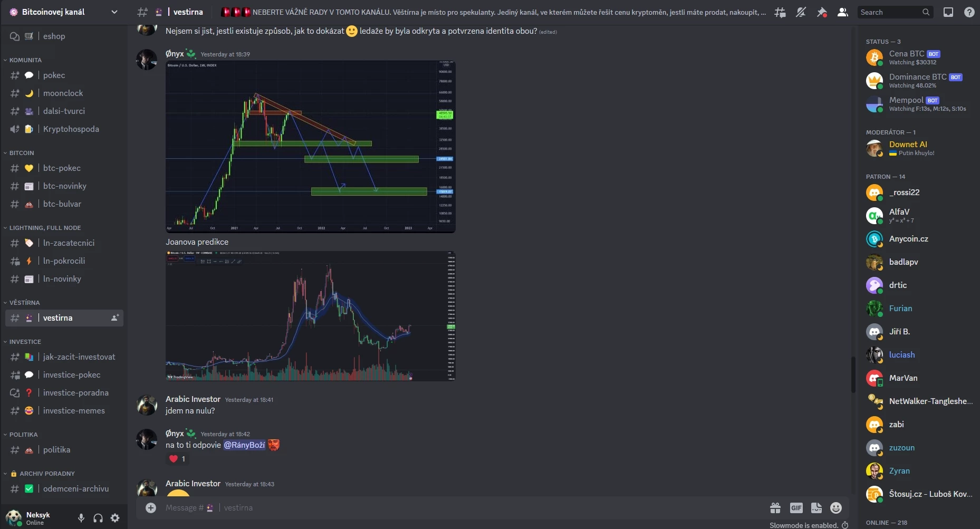Toggle notification settings bell icon
Image resolution: width=980 pixels, height=529 pixels.
[x=801, y=12]
